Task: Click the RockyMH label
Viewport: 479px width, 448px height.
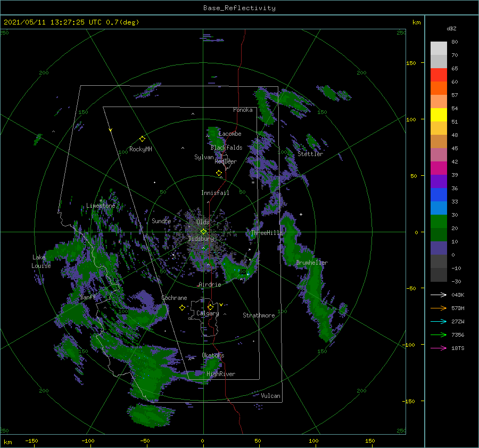Action: coord(141,149)
